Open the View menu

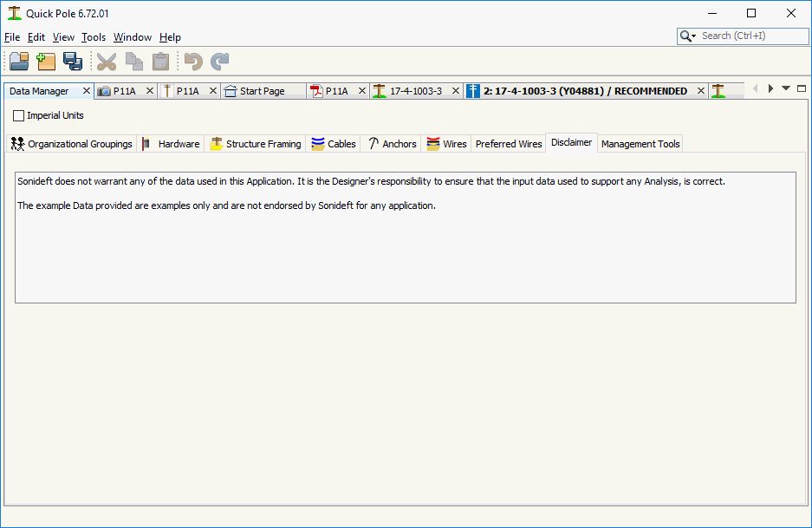tap(63, 37)
